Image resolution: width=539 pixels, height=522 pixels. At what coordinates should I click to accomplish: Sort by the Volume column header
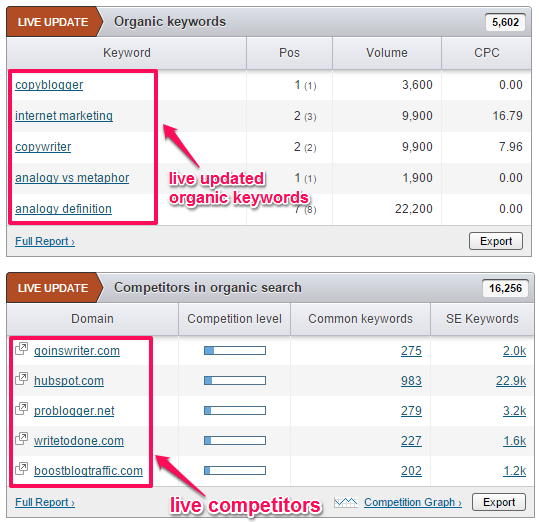pos(387,53)
